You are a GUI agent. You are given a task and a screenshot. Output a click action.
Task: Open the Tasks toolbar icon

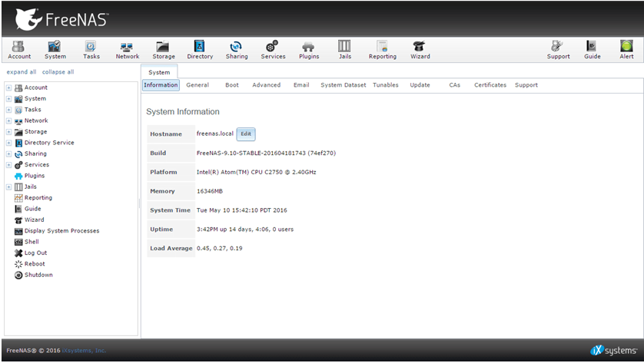pyautogui.click(x=91, y=50)
